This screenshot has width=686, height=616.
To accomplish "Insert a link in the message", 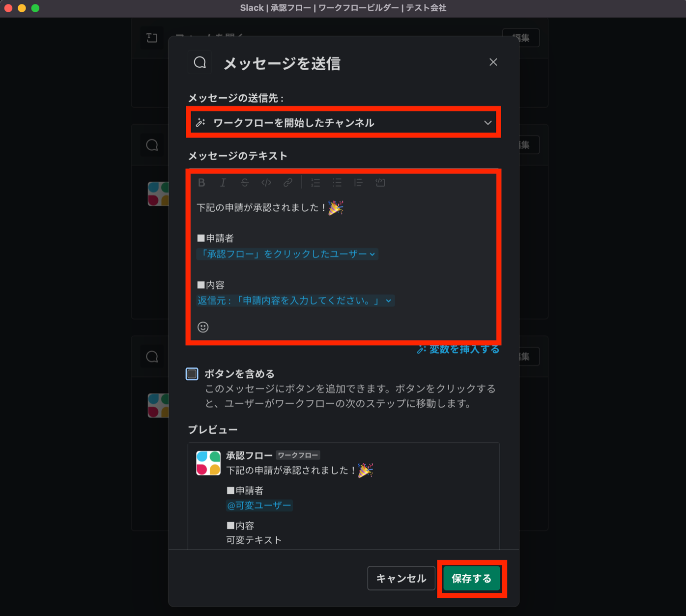I will [288, 183].
